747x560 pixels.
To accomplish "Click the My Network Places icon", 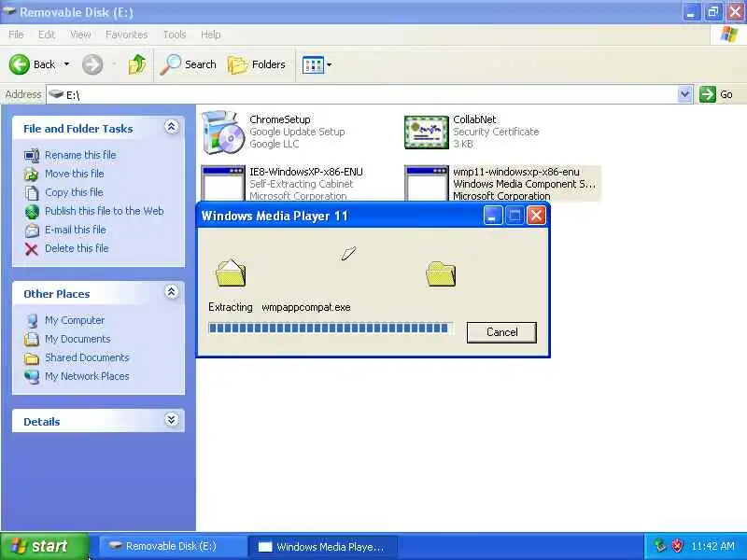I will click(32, 377).
